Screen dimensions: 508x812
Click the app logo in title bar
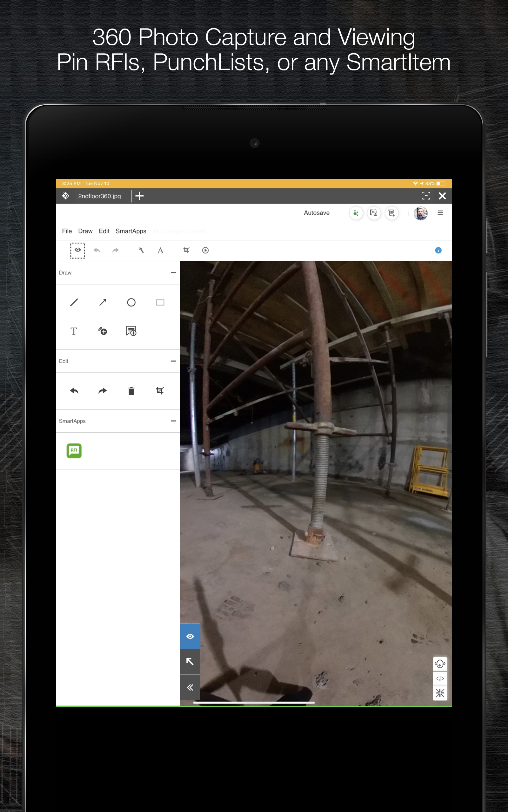pos(65,196)
